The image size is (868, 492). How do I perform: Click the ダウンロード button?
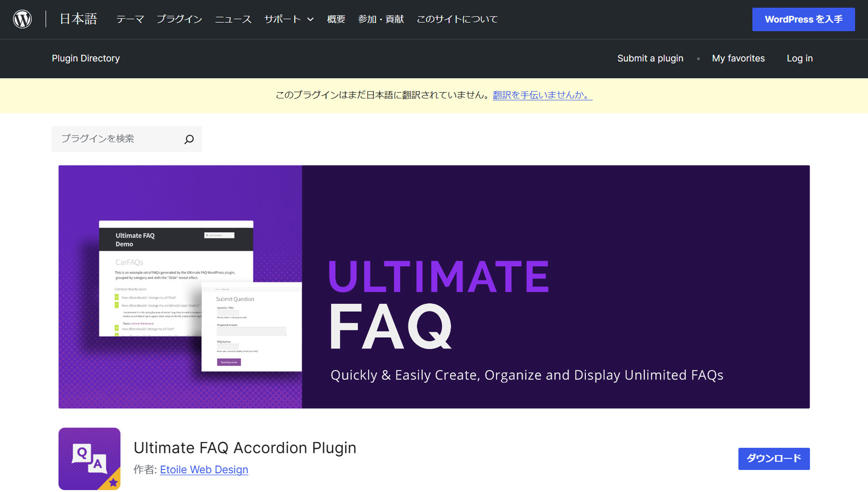coord(774,459)
